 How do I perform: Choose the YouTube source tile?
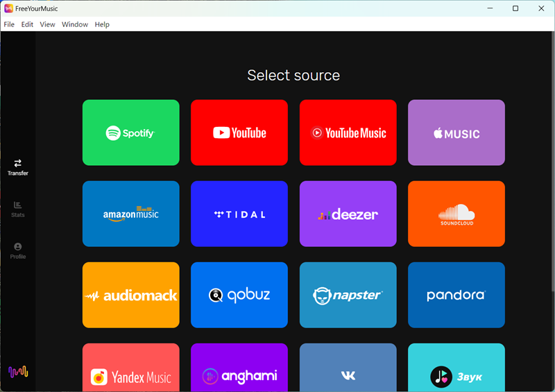point(239,133)
